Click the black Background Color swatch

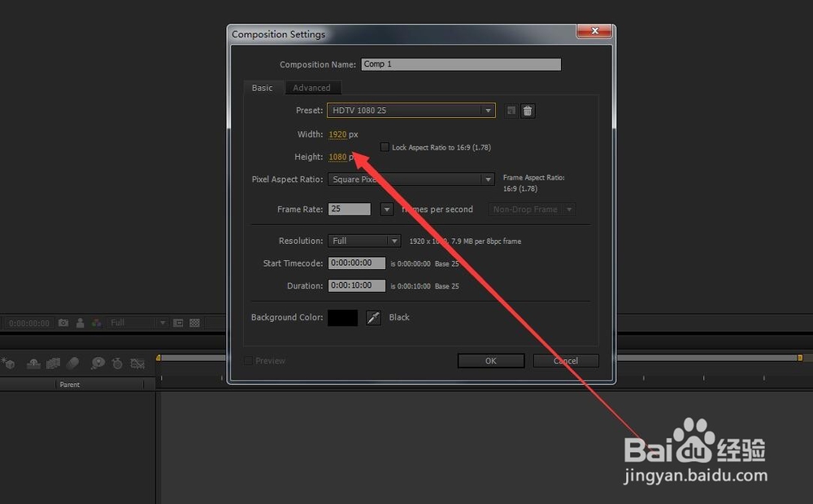click(x=343, y=317)
